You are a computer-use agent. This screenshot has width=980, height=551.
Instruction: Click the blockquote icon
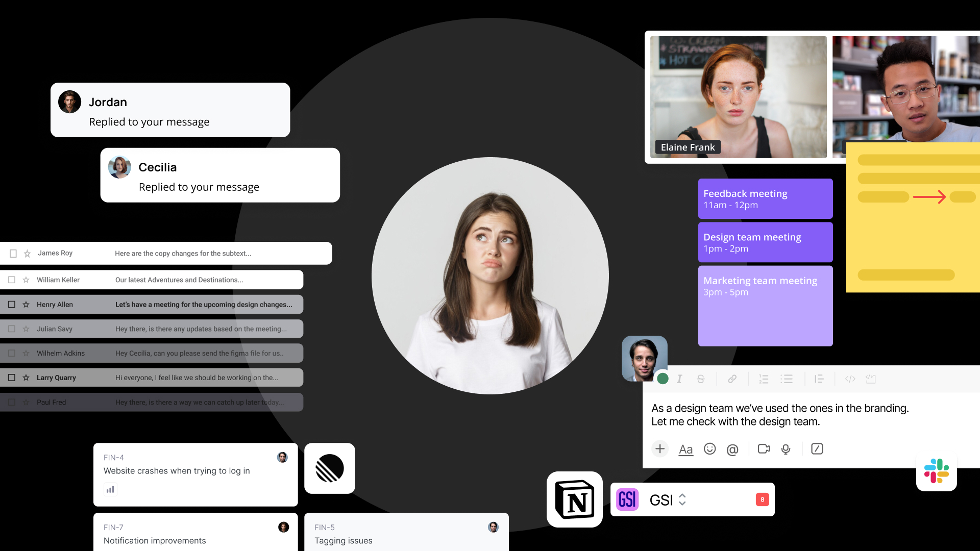click(819, 379)
